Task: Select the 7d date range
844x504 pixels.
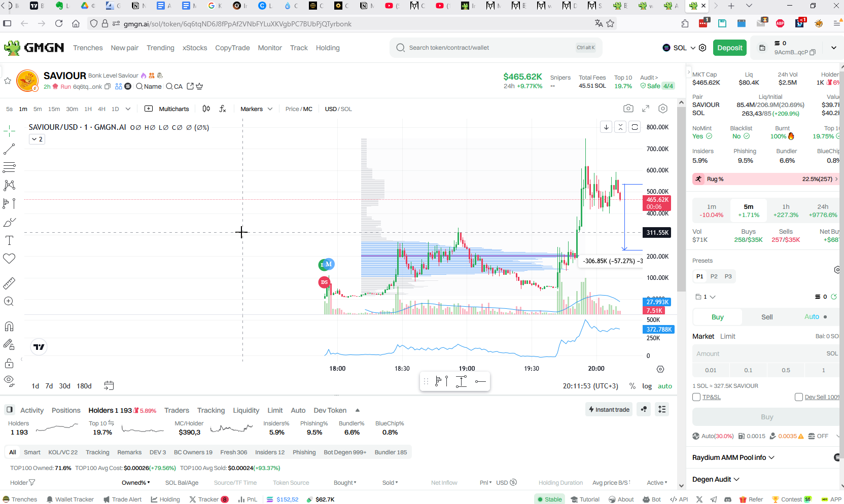Action: click(49, 386)
